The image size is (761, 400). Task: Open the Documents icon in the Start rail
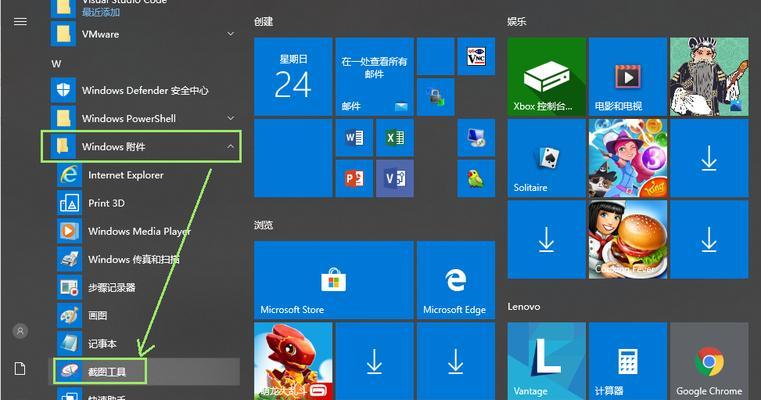coord(20,368)
